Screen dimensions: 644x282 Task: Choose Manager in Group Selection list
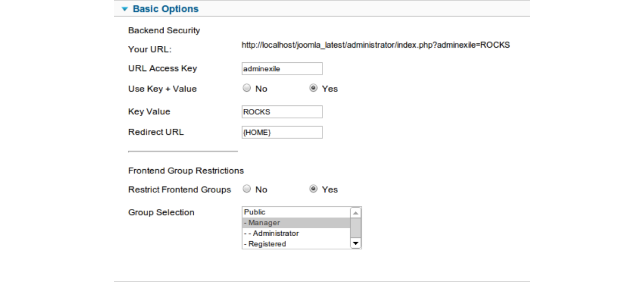[x=296, y=223]
